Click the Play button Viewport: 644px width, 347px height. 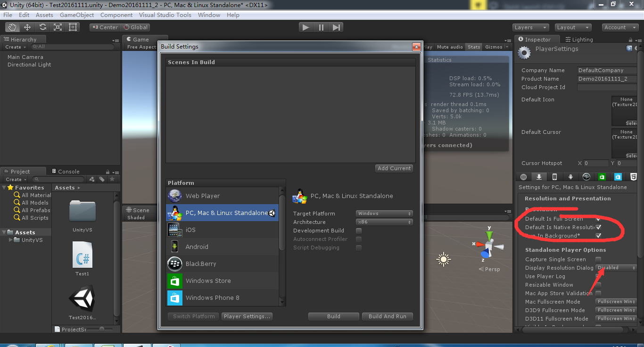tap(306, 27)
